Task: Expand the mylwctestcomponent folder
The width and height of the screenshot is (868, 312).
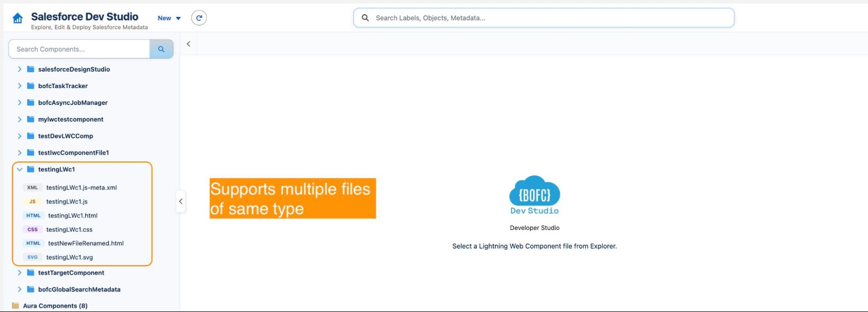Action: point(20,119)
